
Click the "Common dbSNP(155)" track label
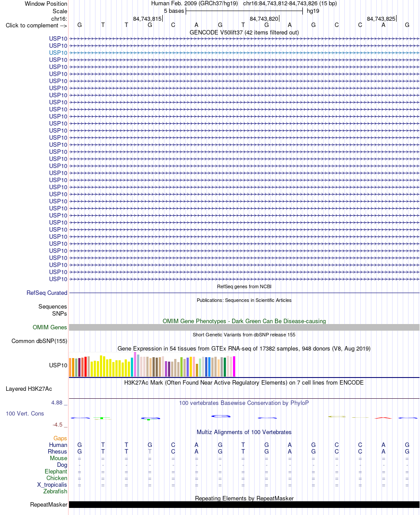click(39, 341)
